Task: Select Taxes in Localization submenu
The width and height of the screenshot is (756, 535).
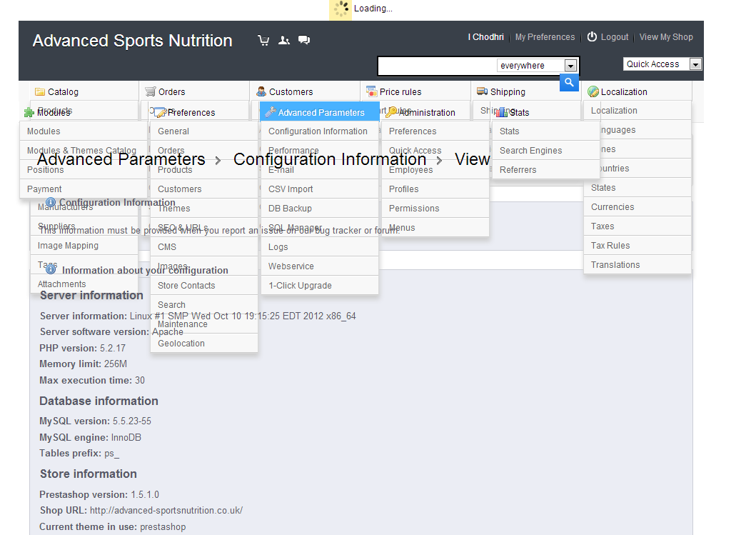Action: point(637,226)
